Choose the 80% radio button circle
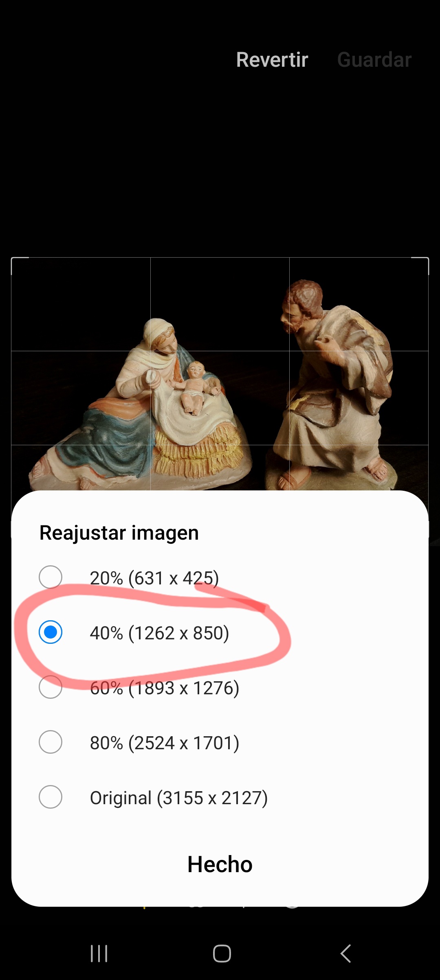Viewport: 440px width, 980px height. click(x=51, y=742)
